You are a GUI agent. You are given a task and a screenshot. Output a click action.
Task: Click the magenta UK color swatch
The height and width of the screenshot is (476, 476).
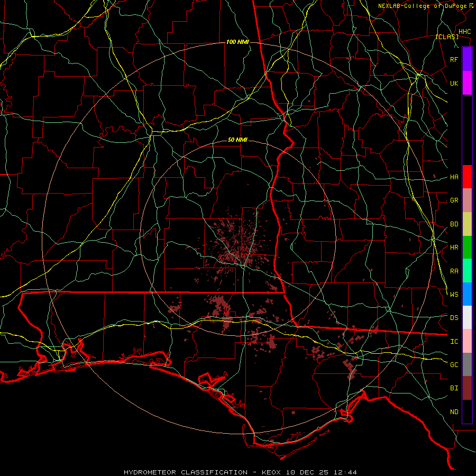(x=467, y=83)
